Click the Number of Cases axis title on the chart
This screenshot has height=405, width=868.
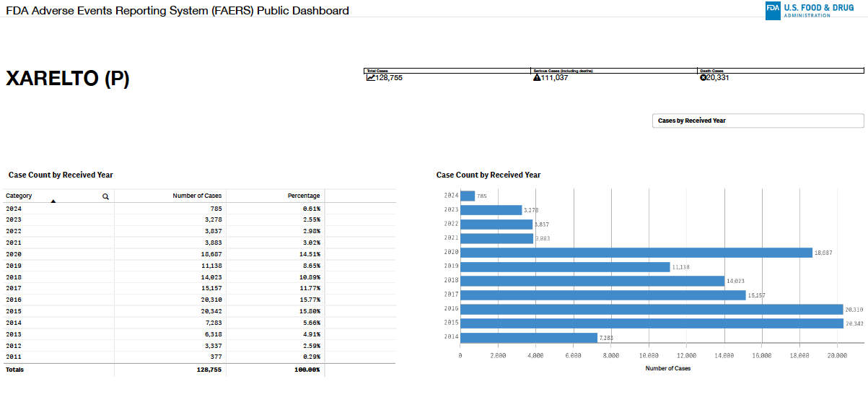(668, 368)
